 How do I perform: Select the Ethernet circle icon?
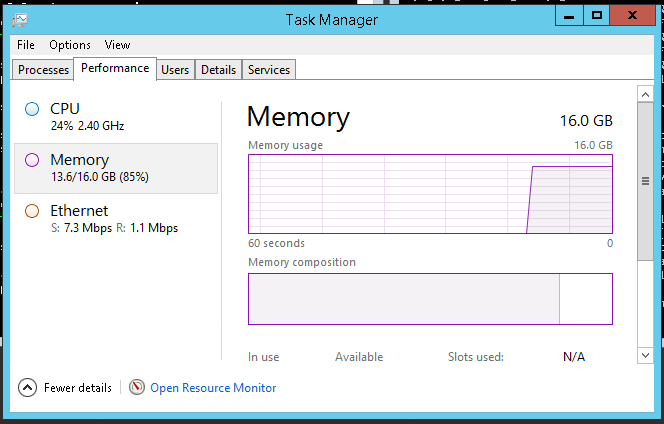[x=32, y=211]
